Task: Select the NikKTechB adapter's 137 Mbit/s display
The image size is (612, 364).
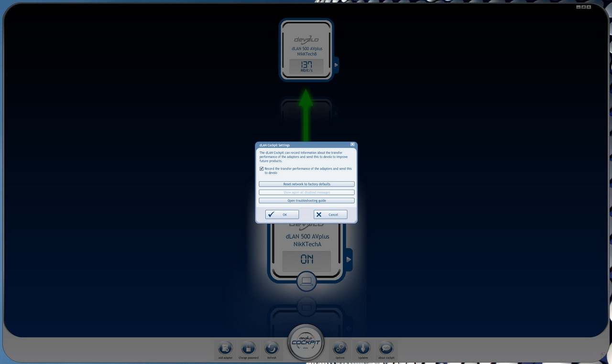Action: 306,66
